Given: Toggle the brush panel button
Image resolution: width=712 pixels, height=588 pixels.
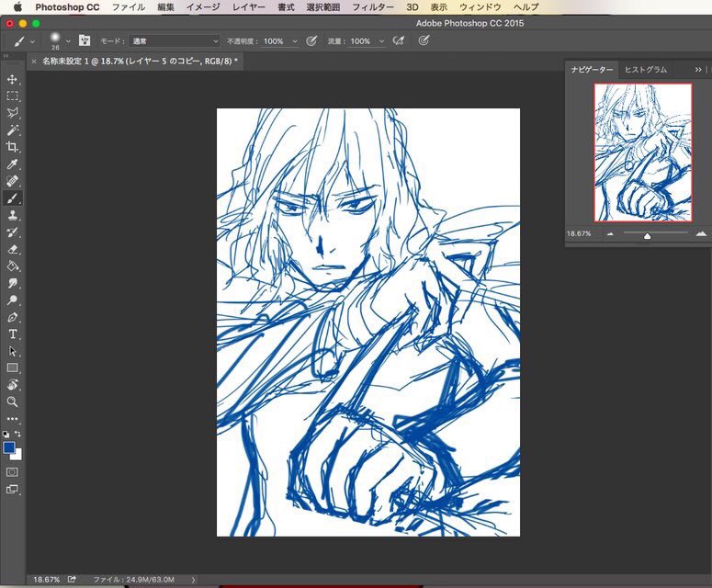Looking at the screenshot, I should coord(85,41).
